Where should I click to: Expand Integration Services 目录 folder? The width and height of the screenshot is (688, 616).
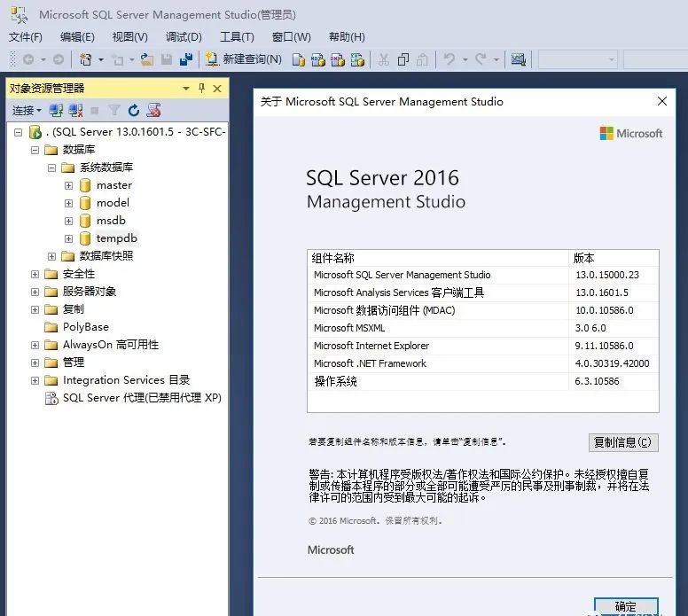click(35, 380)
